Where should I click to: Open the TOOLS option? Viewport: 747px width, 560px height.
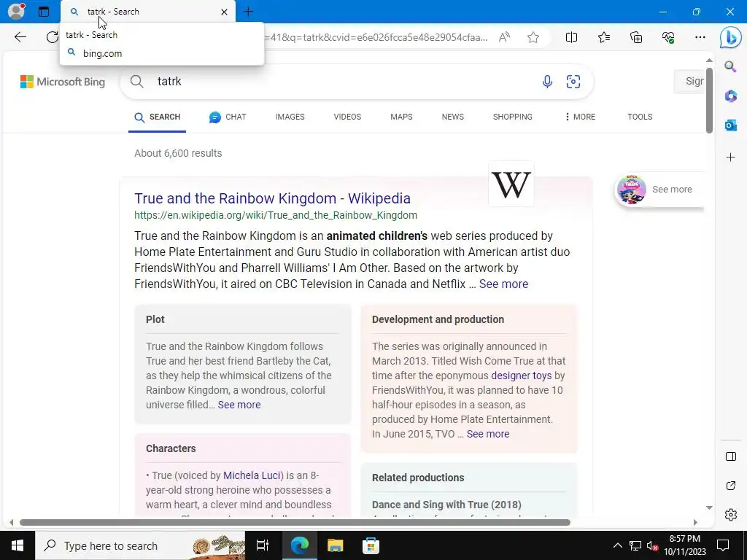[640, 117]
